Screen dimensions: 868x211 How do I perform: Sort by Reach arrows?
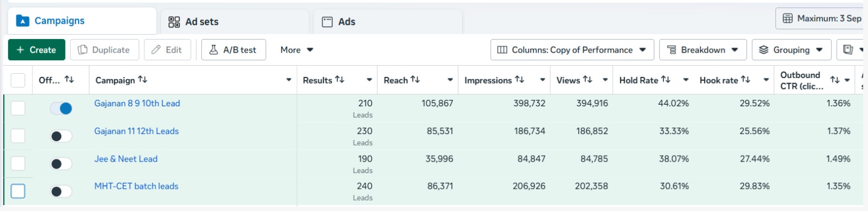(x=415, y=79)
